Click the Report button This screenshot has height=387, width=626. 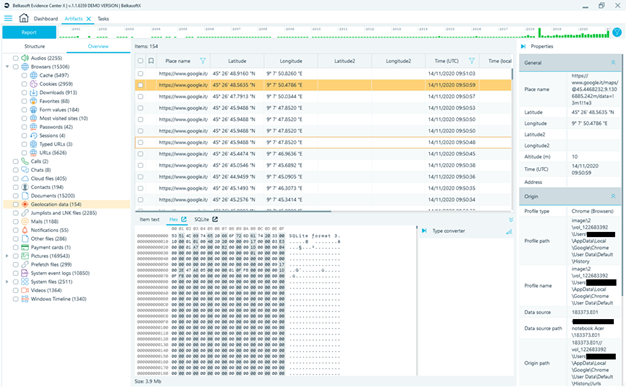pos(29,32)
